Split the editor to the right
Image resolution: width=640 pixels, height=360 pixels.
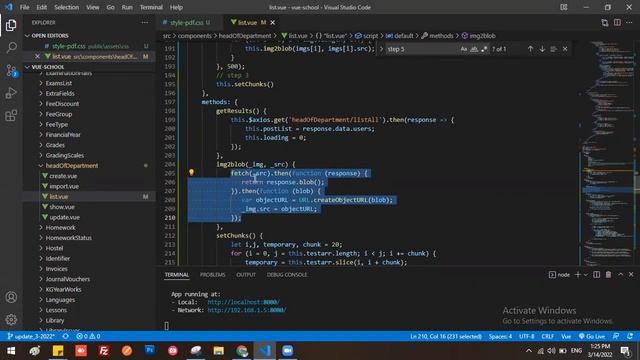pos(617,22)
